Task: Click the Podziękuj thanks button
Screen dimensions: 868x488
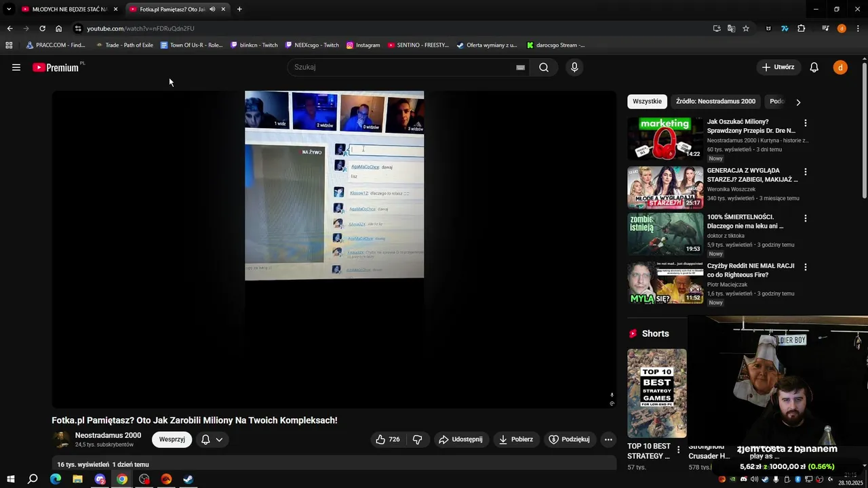Action: tap(569, 439)
